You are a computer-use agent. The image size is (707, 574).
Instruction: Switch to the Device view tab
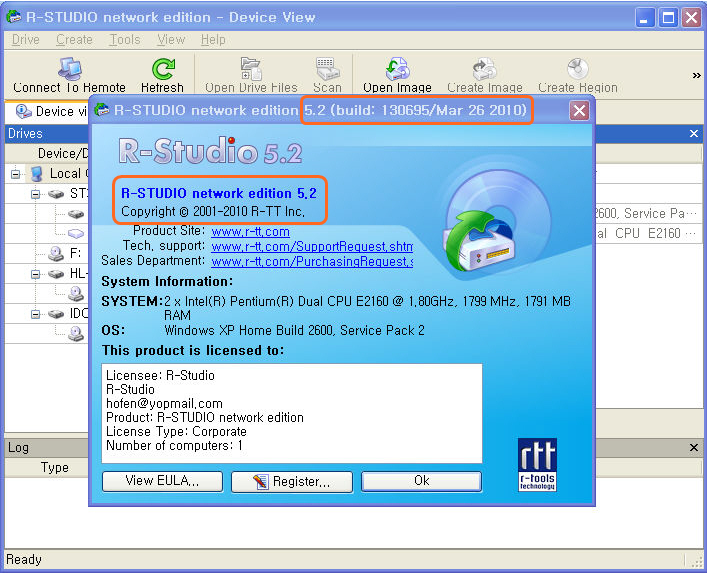tap(46, 111)
